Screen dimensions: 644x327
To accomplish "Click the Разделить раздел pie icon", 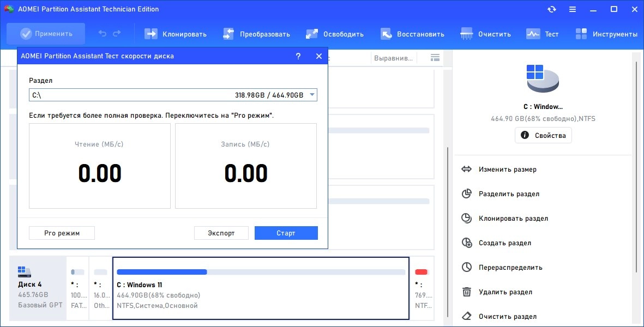I will pyautogui.click(x=467, y=193).
